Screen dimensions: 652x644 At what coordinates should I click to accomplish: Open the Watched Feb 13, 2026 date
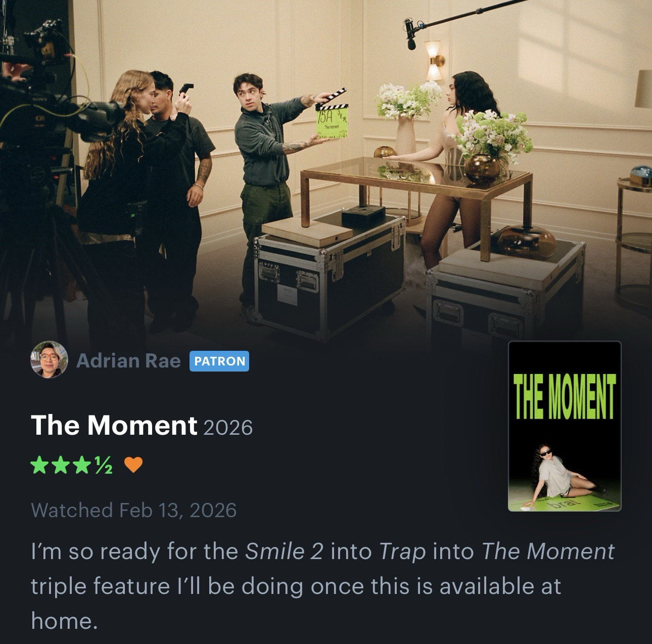click(x=134, y=510)
